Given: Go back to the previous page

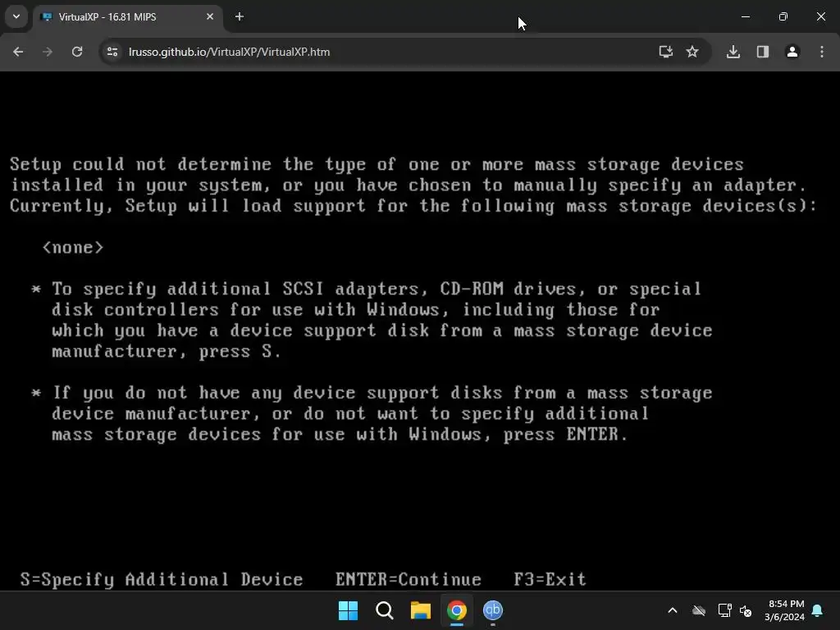Looking at the screenshot, I should [x=18, y=52].
